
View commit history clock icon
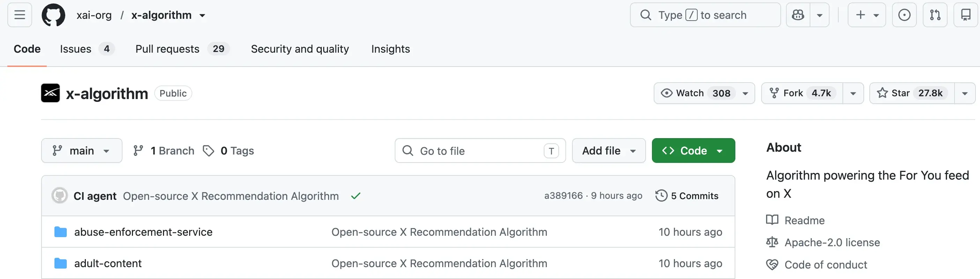tap(661, 196)
